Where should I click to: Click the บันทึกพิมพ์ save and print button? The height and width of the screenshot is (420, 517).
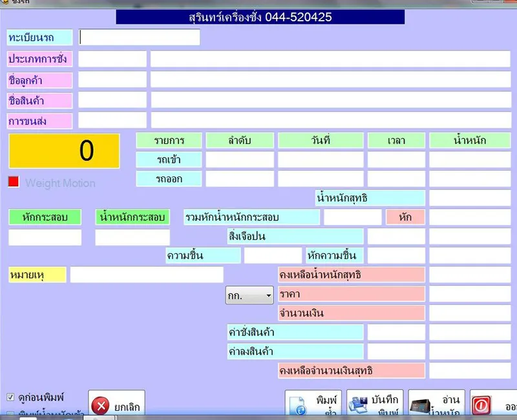pyautogui.click(x=375, y=403)
